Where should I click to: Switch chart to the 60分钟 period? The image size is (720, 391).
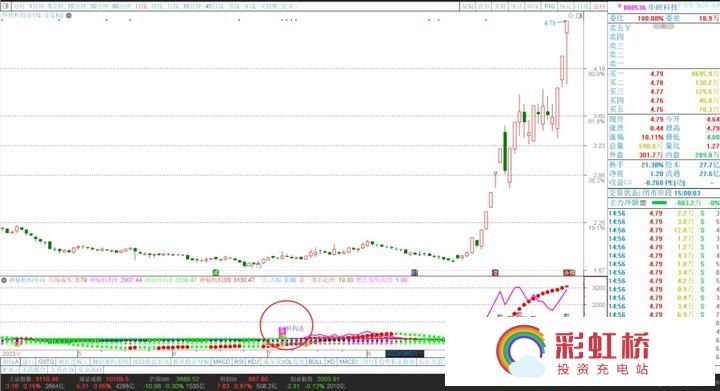(x=121, y=6)
